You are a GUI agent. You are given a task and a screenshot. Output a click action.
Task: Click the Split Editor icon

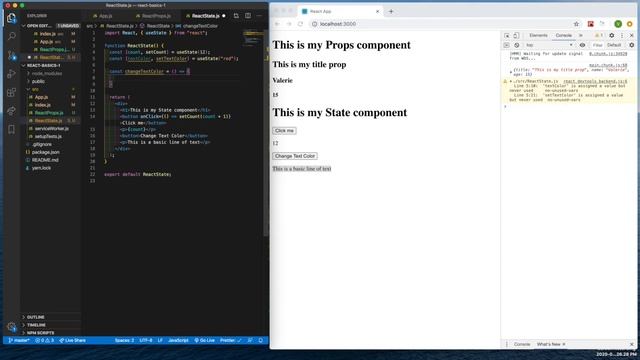248,16
